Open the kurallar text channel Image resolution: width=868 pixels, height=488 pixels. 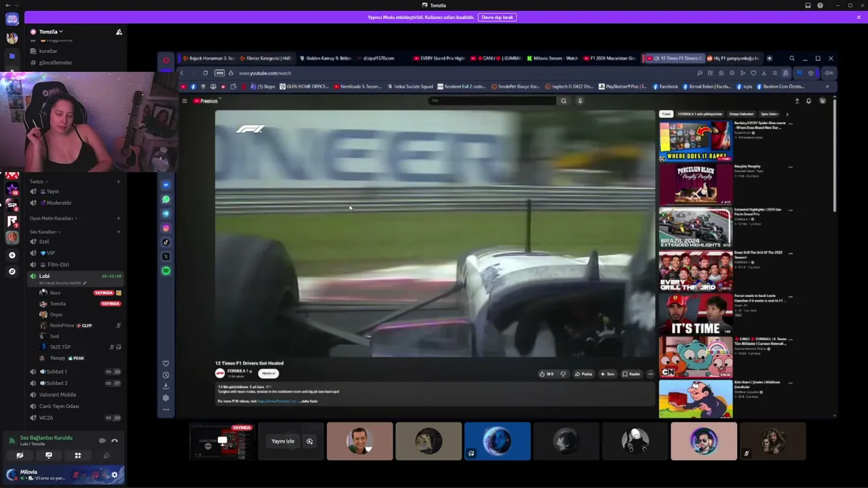pyautogui.click(x=75, y=52)
